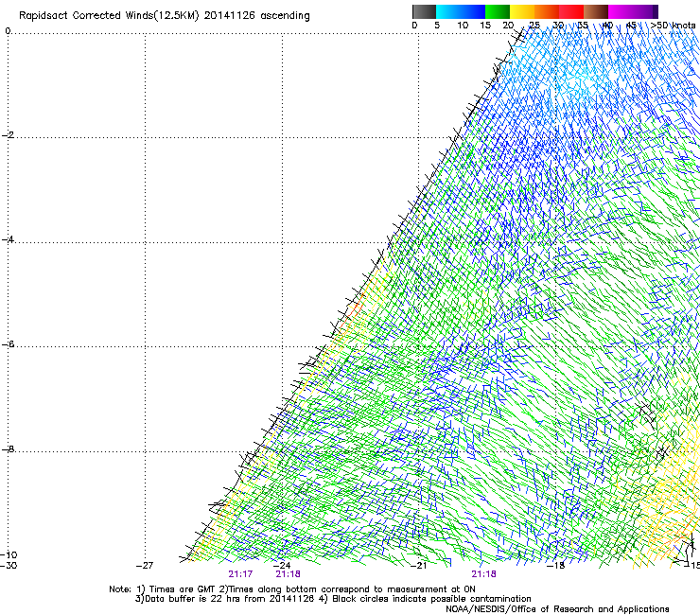This screenshot has width=700, height=615.
Task: Click the -2 latitude axis label
Action: tap(8, 135)
